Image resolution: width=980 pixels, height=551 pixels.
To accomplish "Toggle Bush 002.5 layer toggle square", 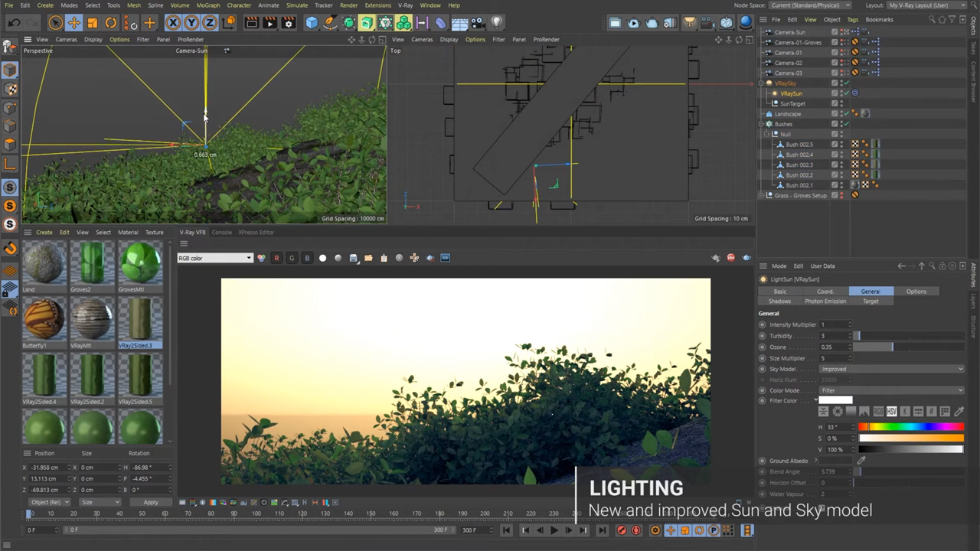I will (x=835, y=144).
